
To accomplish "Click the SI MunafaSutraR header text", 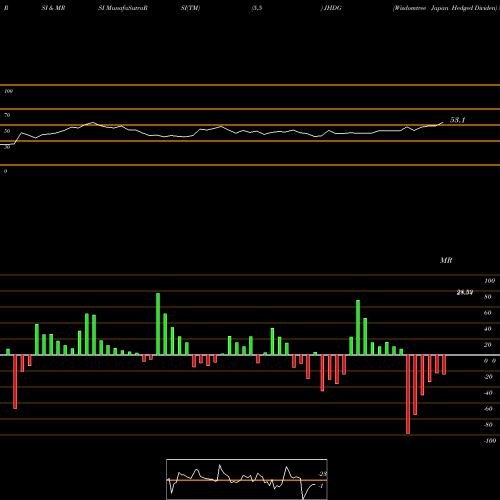I will 123,8.
